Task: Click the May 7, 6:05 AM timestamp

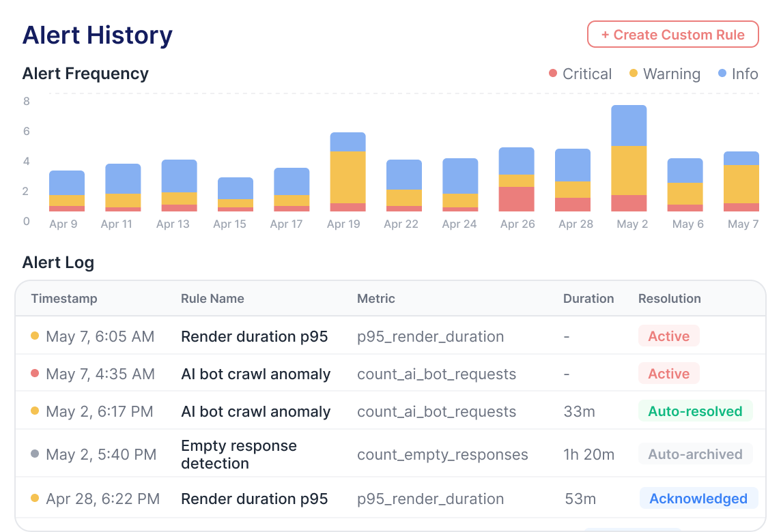Action: pyautogui.click(x=100, y=336)
